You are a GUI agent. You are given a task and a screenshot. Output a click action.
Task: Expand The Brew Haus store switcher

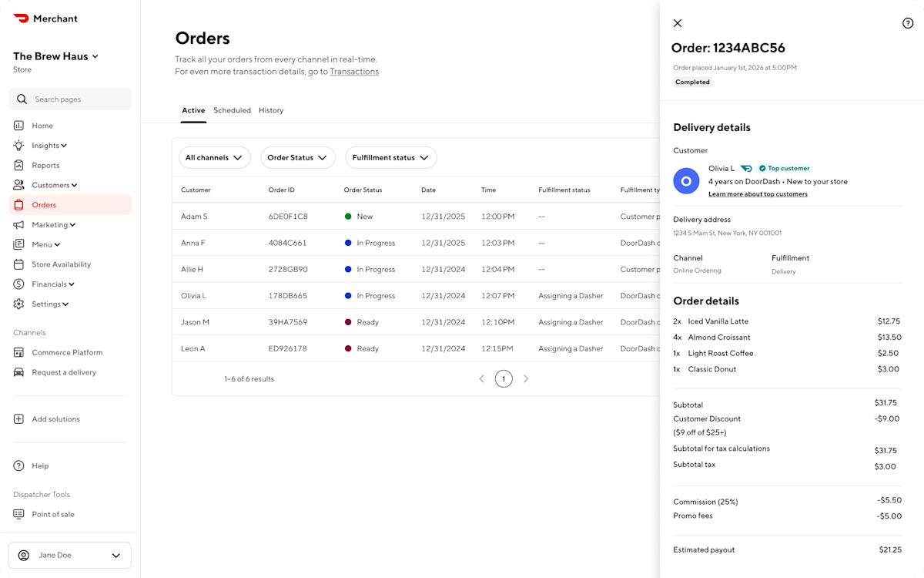[x=55, y=55]
